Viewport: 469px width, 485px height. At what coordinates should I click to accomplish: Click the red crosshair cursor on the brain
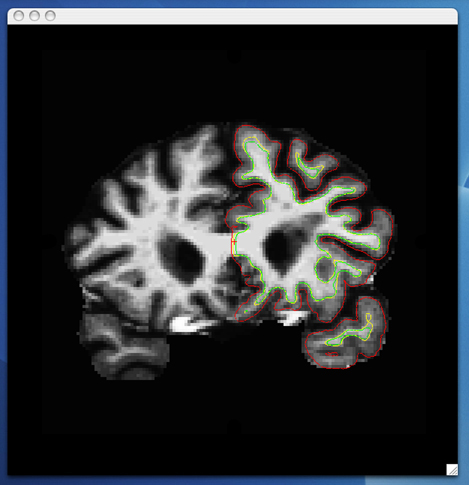[234, 241]
